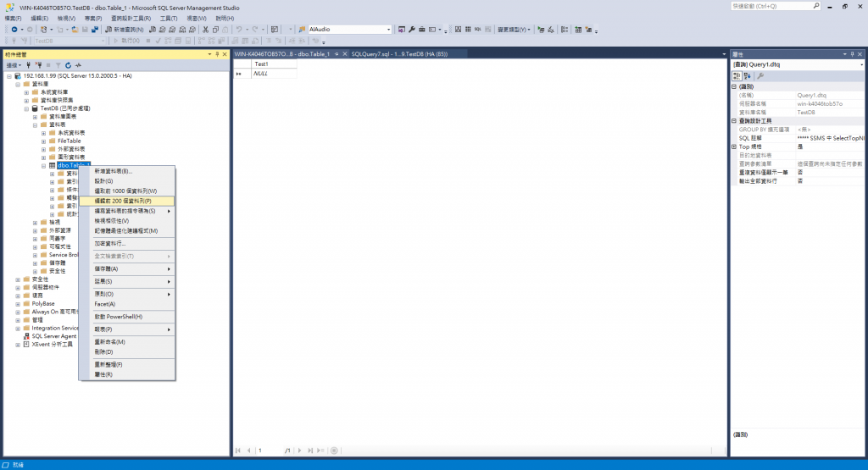Open the 查詢設計工具(R) menu
The image size is (868, 470).
tap(131, 19)
